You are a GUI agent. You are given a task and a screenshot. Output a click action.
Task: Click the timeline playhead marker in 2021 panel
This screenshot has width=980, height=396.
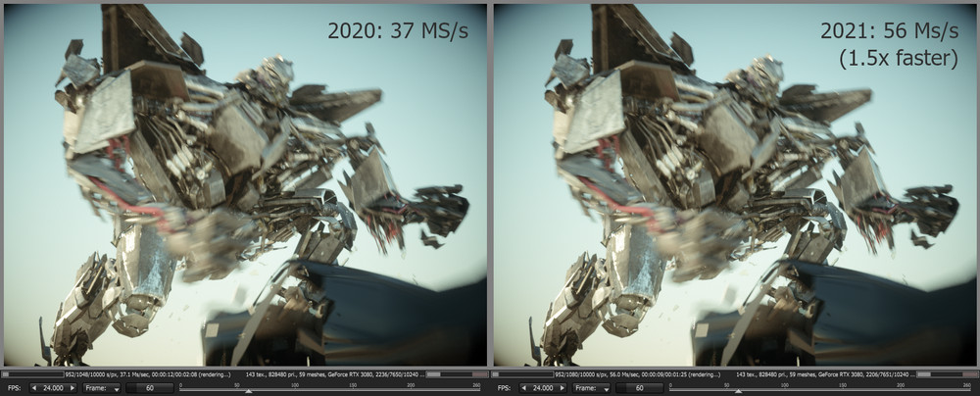click(x=738, y=391)
